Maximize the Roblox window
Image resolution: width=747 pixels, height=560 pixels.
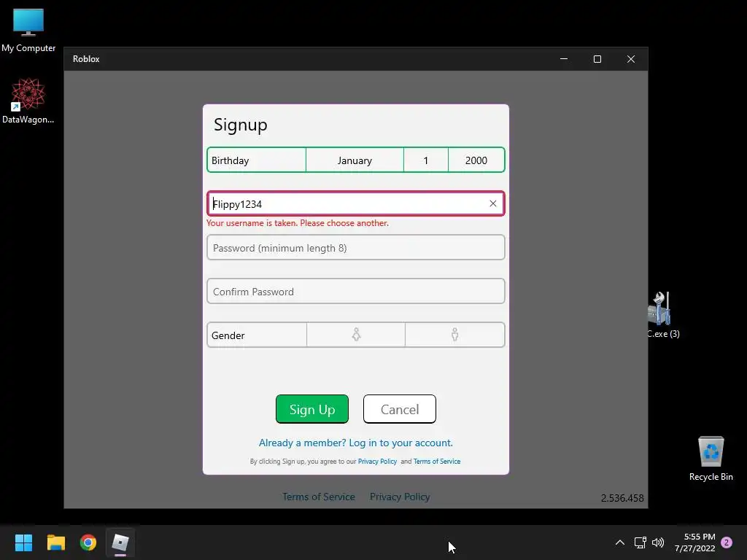[597, 59]
